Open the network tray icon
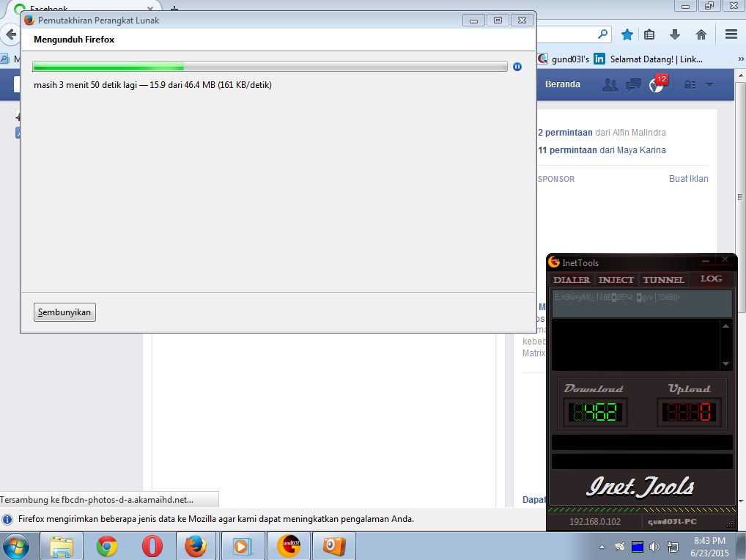 tap(673, 547)
